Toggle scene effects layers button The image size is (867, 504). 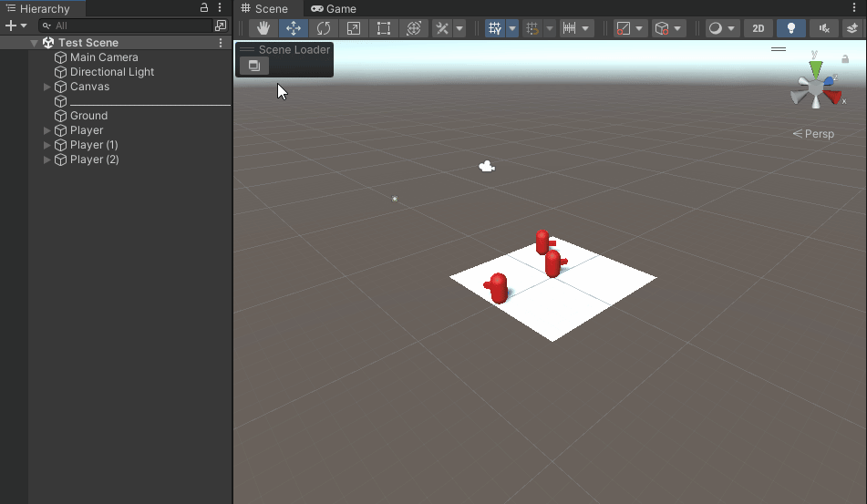point(852,28)
